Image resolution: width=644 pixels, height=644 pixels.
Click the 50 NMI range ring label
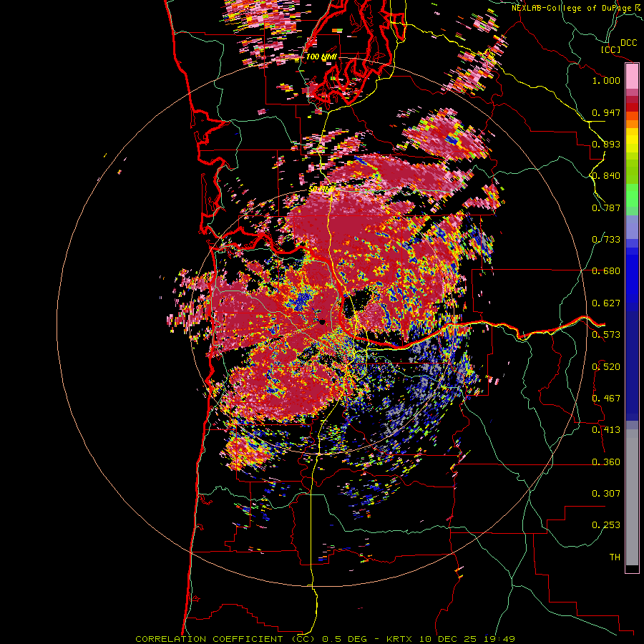[x=321, y=189]
